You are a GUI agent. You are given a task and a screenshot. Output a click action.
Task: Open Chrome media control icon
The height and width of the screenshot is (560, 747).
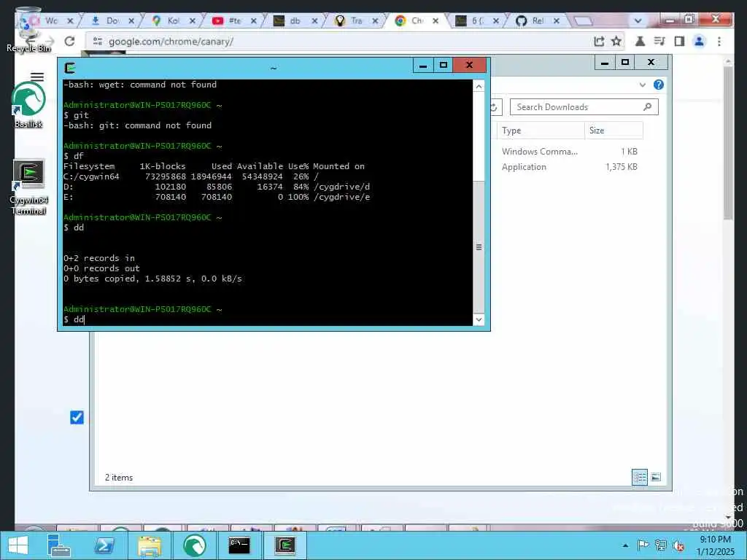[659, 42]
